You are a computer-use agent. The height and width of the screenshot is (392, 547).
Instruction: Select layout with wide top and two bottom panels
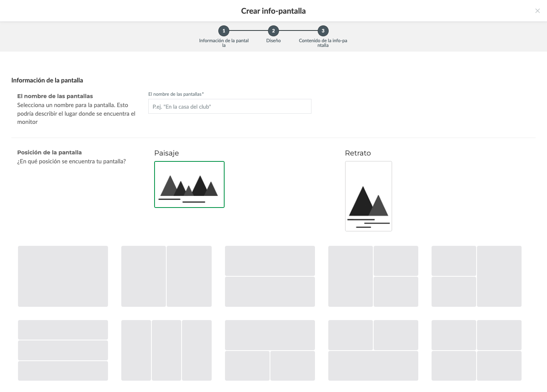tap(270, 350)
